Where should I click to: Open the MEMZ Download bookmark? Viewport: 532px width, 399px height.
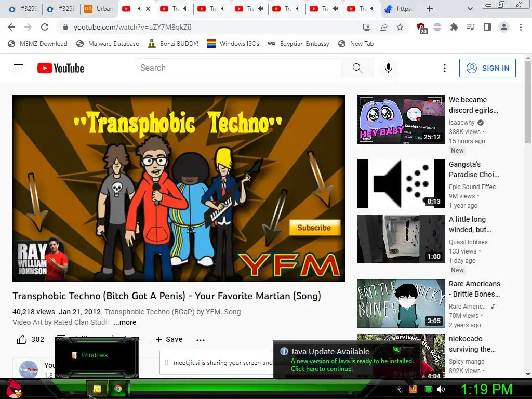37,44
